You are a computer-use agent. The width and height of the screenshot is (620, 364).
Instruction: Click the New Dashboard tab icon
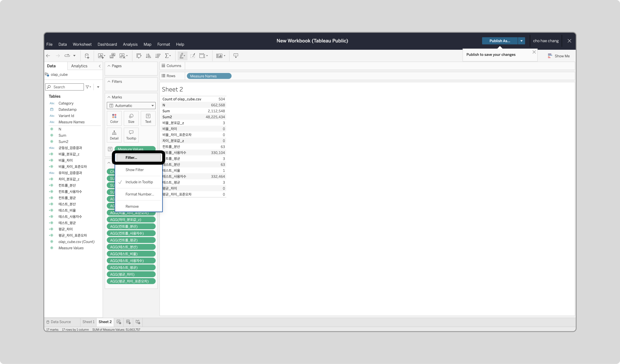(128, 322)
